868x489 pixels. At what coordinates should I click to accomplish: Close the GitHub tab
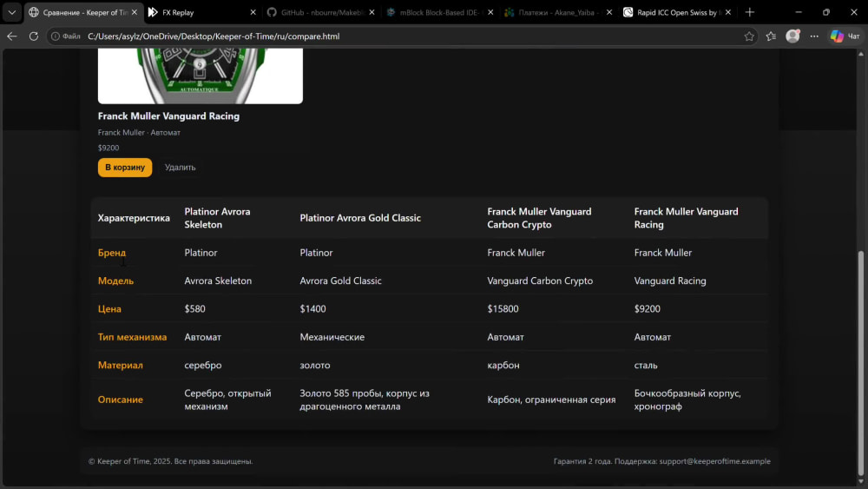point(372,12)
